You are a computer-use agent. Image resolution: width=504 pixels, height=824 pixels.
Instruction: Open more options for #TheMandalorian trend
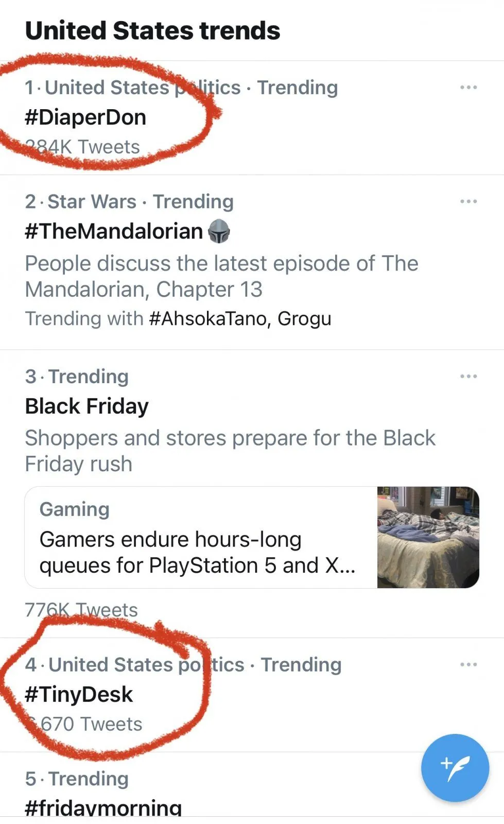(x=468, y=201)
